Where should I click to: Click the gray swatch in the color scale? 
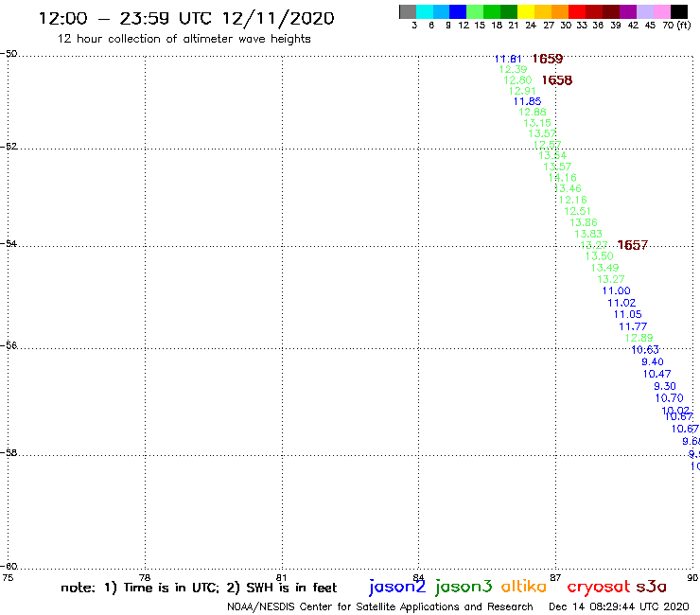[x=408, y=11]
